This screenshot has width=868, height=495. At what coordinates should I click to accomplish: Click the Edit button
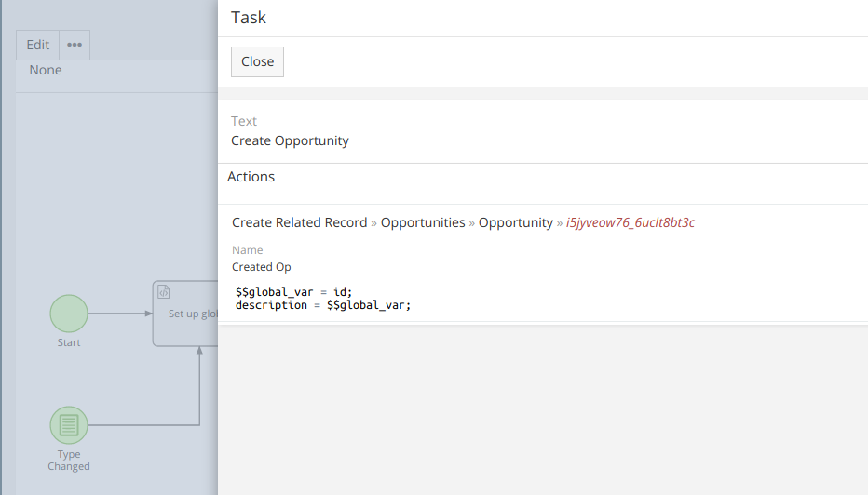click(x=38, y=45)
